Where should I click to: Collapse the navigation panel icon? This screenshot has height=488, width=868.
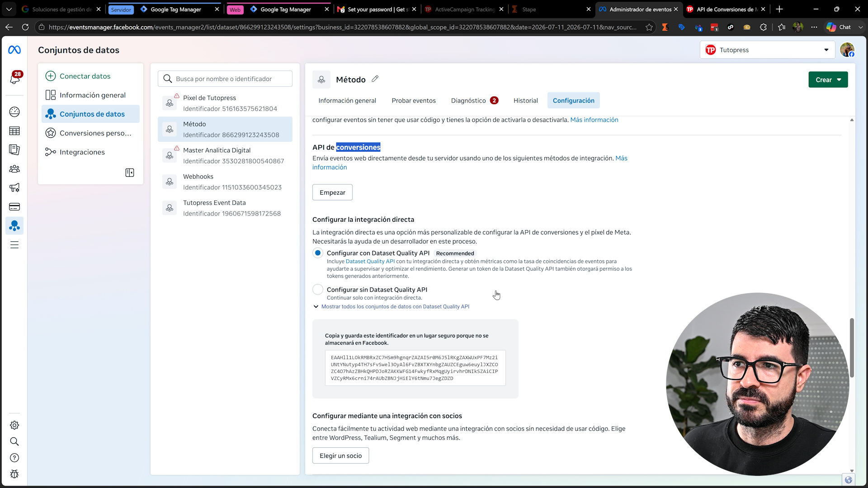coord(130,173)
